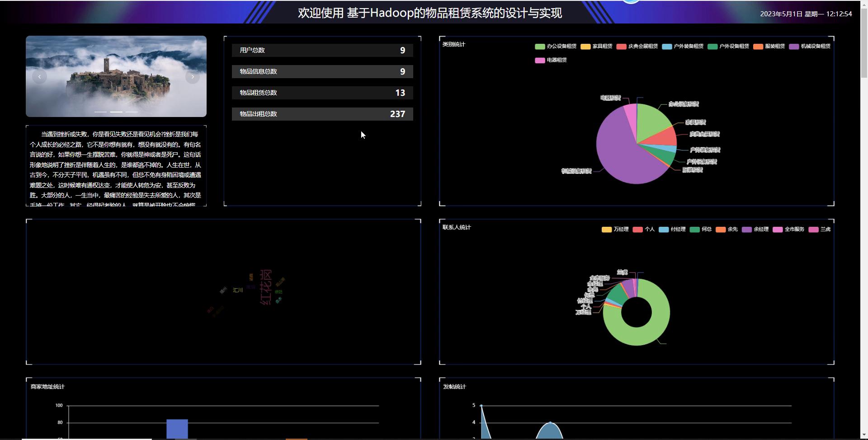Image resolution: width=868 pixels, height=440 pixels.
Task: Click the 联系人统计 chart title
Action: click(x=457, y=227)
